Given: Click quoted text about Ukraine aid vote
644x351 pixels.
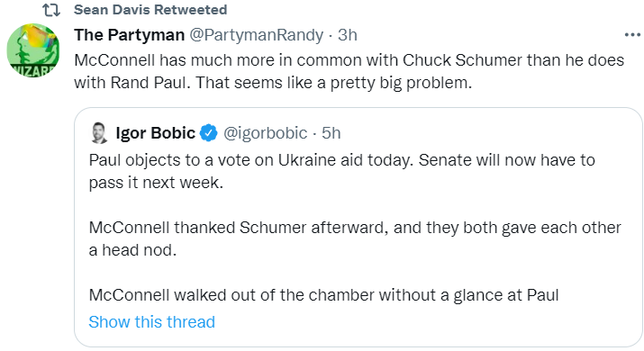Looking at the screenshot, I should pos(342,171).
